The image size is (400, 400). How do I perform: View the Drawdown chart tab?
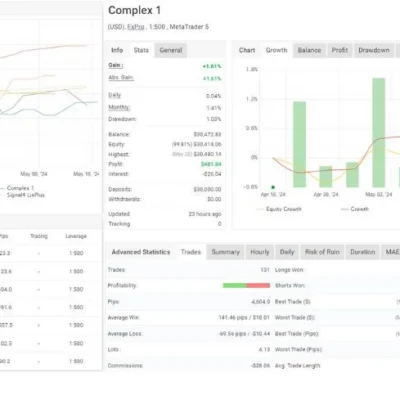374,50
